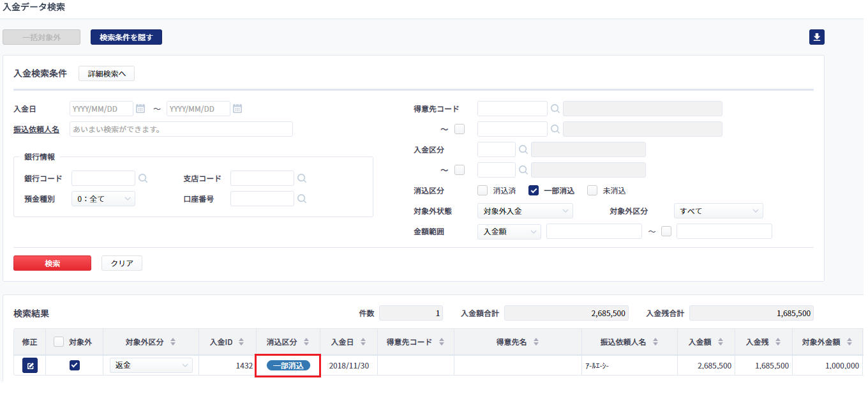
Task: Click search icon beside second 入金区分 field
Action: coord(523,170)
